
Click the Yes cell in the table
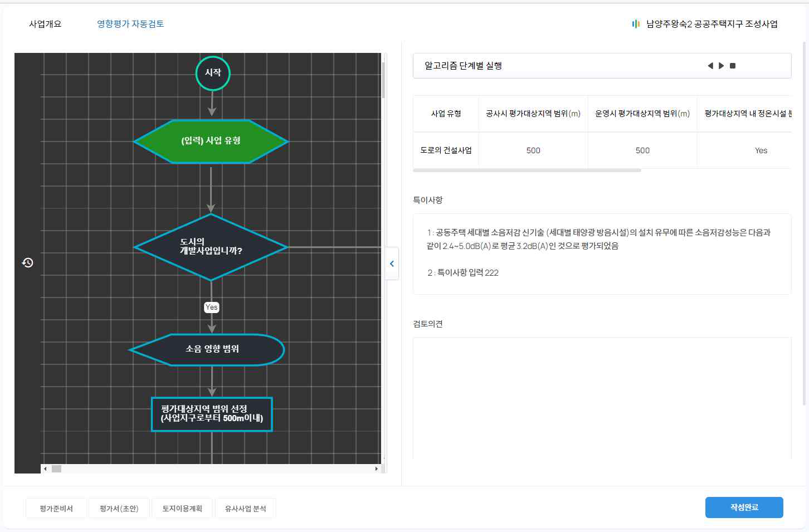[x=761, y=150]
